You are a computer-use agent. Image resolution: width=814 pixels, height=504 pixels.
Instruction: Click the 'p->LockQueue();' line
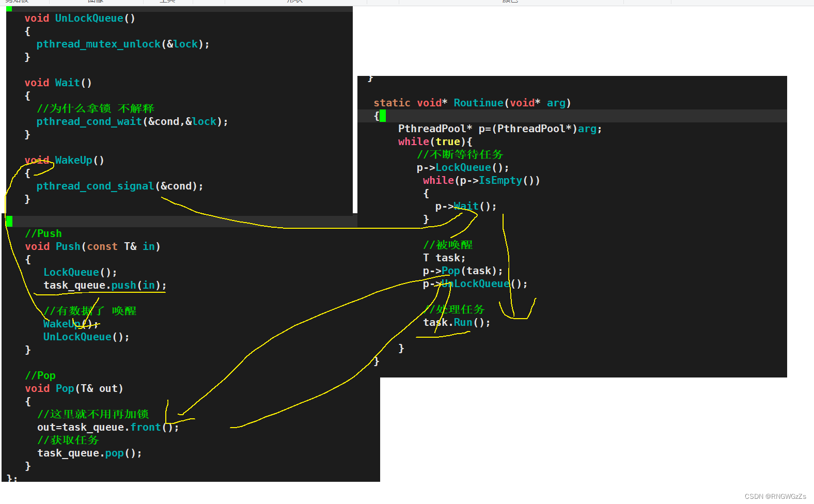[x=463, y=167]
